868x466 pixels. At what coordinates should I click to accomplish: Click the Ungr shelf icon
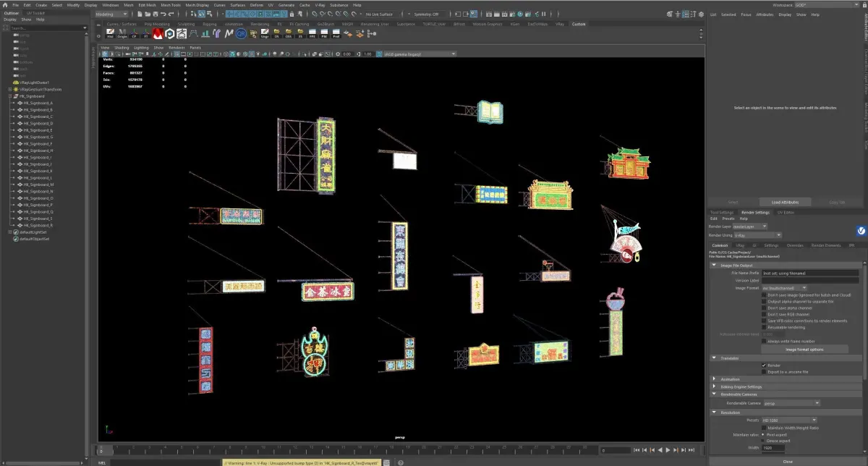[x=264, y=33]
